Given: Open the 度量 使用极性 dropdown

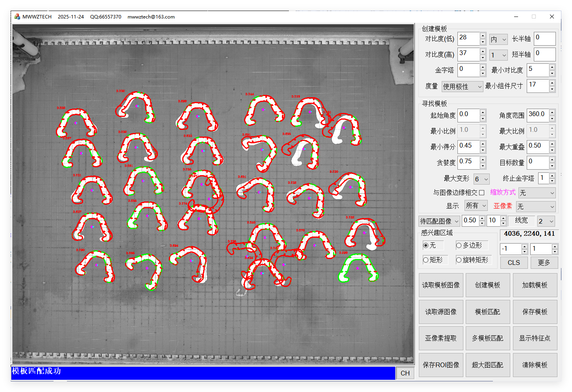Looking at the screenshot, I should (x=462, y=86).
